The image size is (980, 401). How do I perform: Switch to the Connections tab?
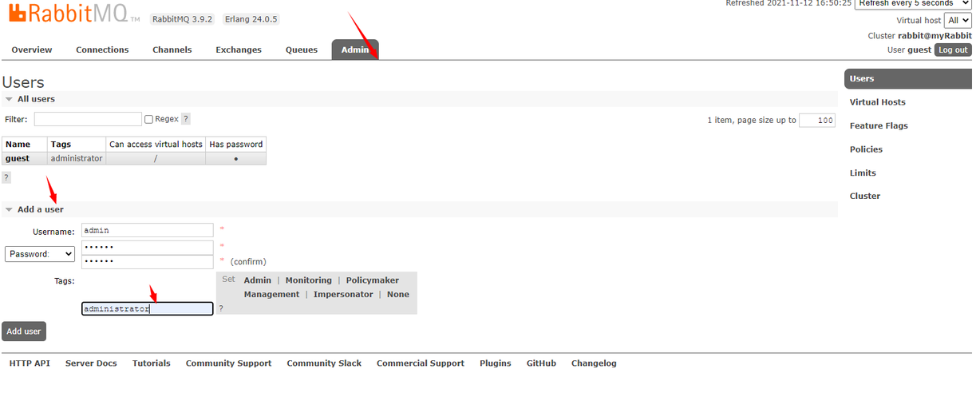pyautogui.click(x=102, y=50)
